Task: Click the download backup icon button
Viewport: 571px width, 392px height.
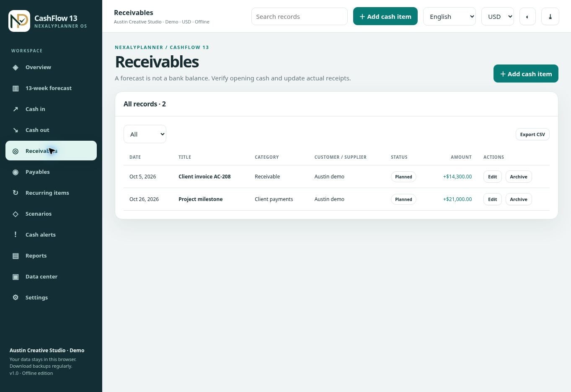Action: [550, 17]
